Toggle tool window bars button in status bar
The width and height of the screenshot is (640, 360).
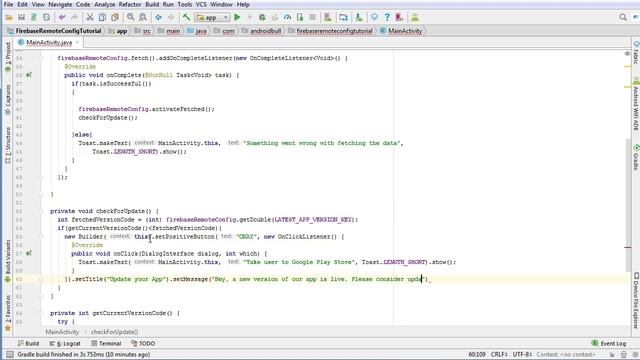click(x=10, y=355)
